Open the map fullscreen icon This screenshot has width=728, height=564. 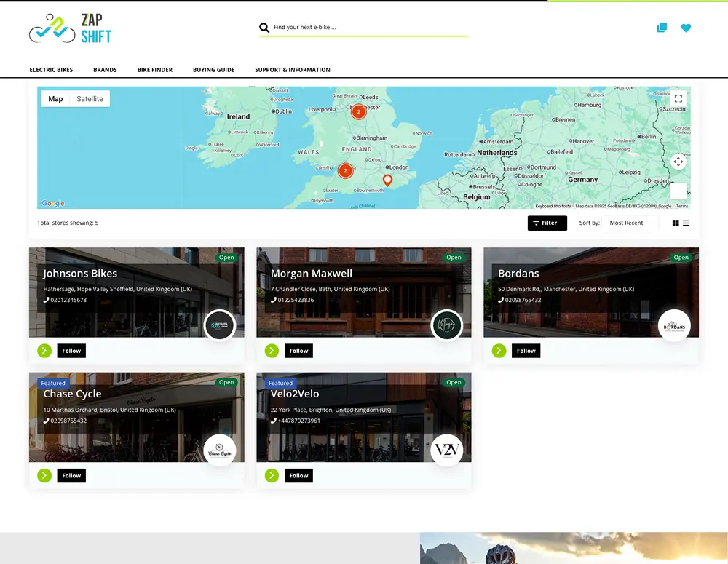678,98
